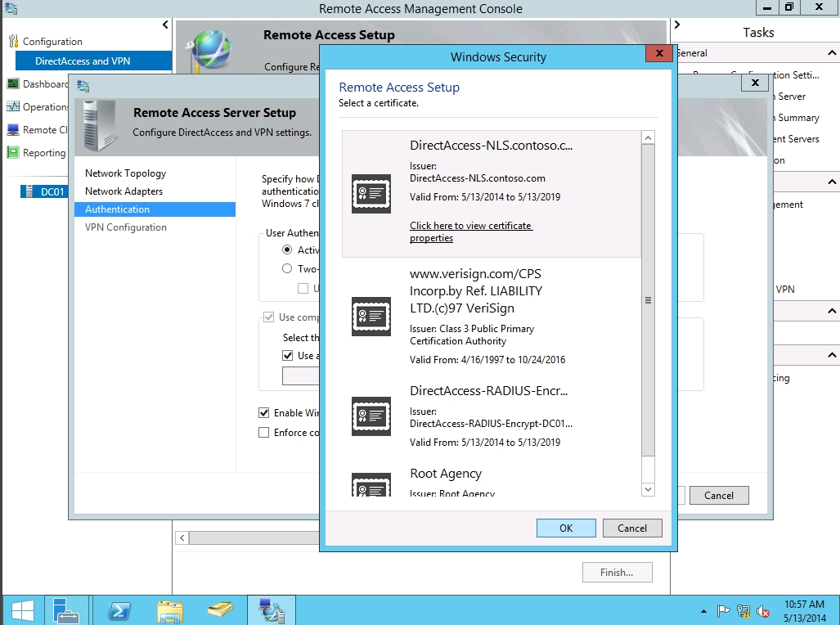The height and width of the screenshot is (625, 840).
Task: Open the Configuration tools icon
Action: (13, 41)
